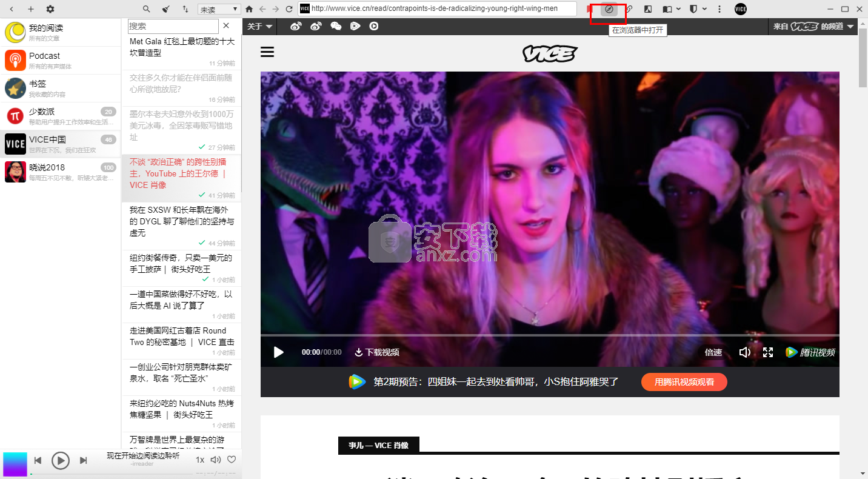Click the 用腾讯视频观看 button
Screen dimensions: 868x479
(684, 382)
